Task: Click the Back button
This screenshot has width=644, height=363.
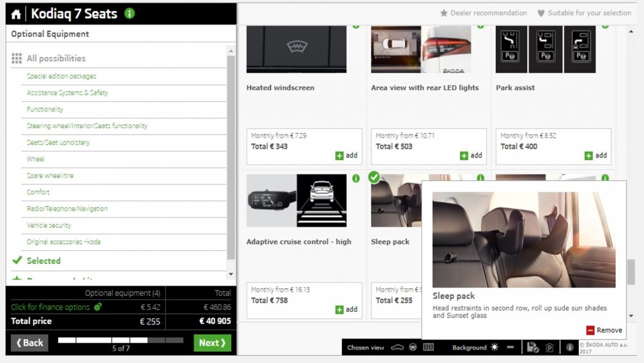Action: (x=30, y=343)
